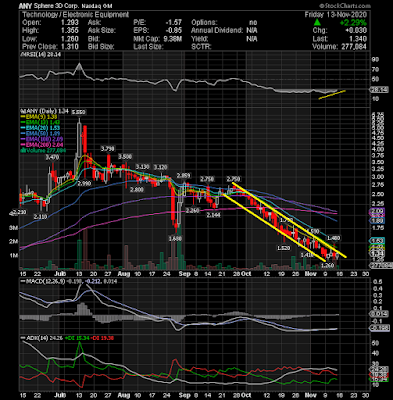This screenshot has width=393, height=400.
Task: Click the 3.470 price label on chart
Action: [53, 156]
